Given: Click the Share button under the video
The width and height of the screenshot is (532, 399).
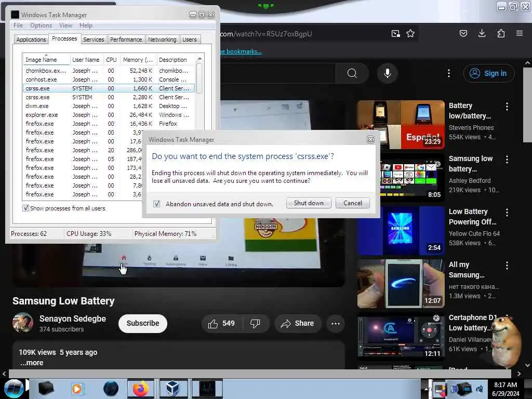Looking at the screenshot, I should click(x=298, y=323).
